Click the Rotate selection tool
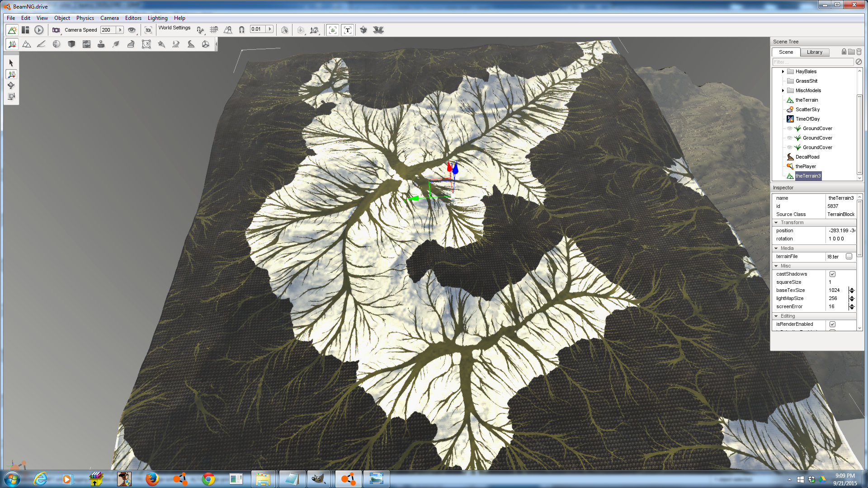Image resolution: width=868 pixels, height=488 pixels. [x=11, y=85]
